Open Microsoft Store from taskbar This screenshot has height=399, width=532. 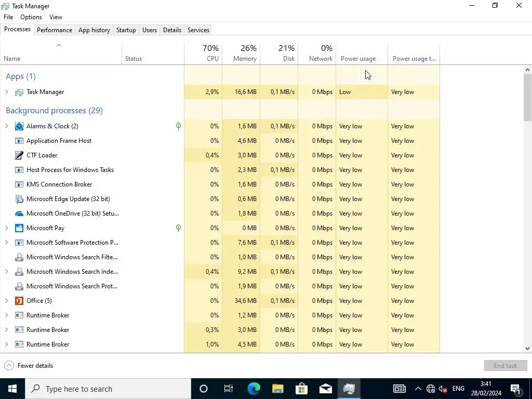(301, 389)
